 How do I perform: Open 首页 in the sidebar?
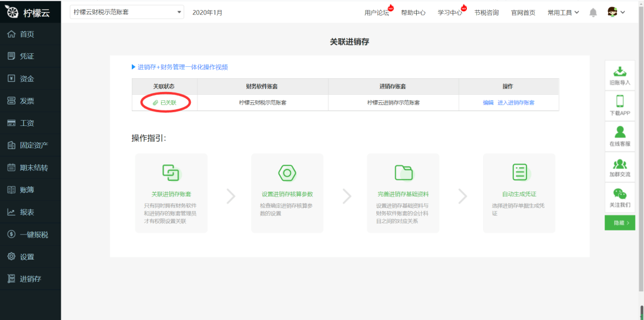[x=30, y=34]
